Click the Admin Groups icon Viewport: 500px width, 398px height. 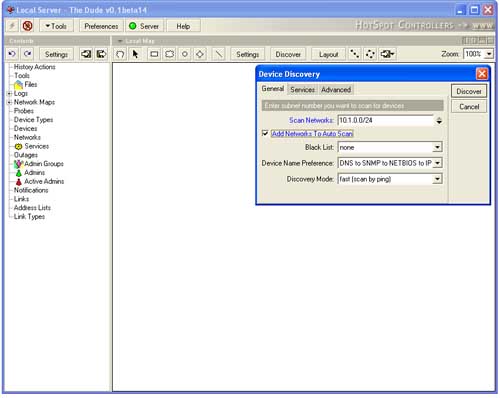coord(18,164)
